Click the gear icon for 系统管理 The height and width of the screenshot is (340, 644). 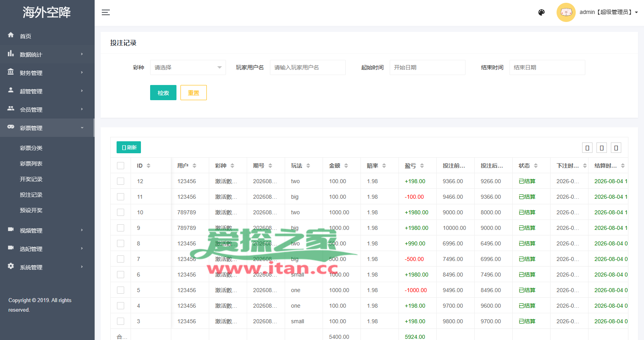11,266
